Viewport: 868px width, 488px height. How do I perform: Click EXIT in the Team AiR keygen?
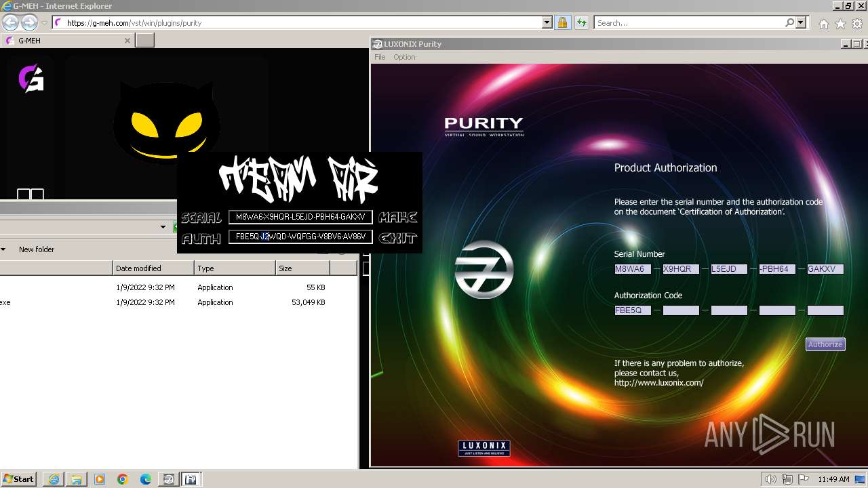(398, 238)
